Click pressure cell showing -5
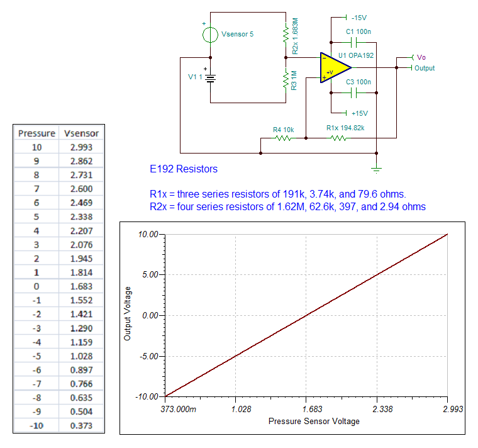 pos(36,356)
